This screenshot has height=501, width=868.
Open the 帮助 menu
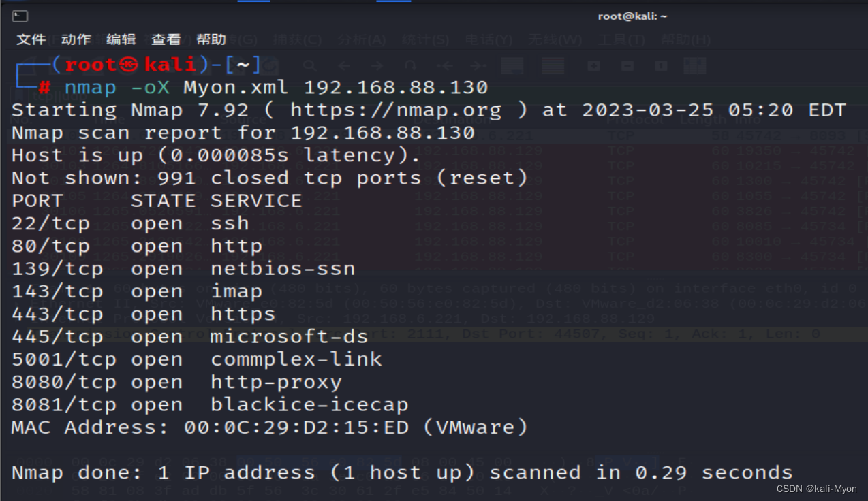point(211,39)
